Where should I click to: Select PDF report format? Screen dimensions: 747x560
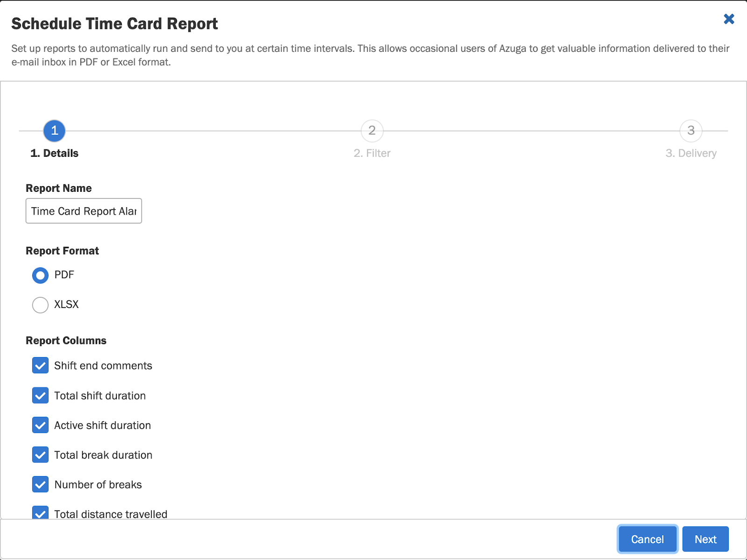(x=40, y=275)
